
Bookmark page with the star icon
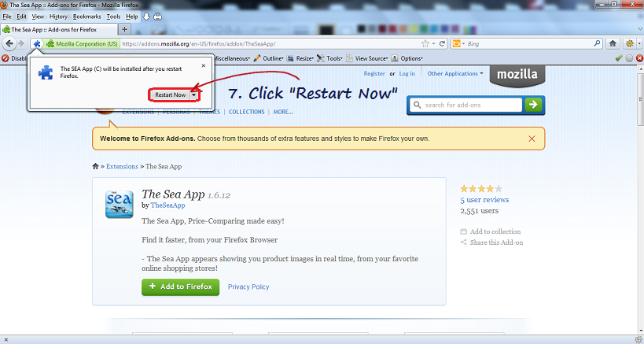425,43
